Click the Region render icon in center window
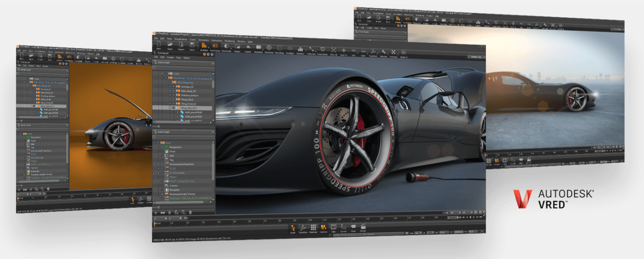The image size is (644, 259). tap(237, 47)
